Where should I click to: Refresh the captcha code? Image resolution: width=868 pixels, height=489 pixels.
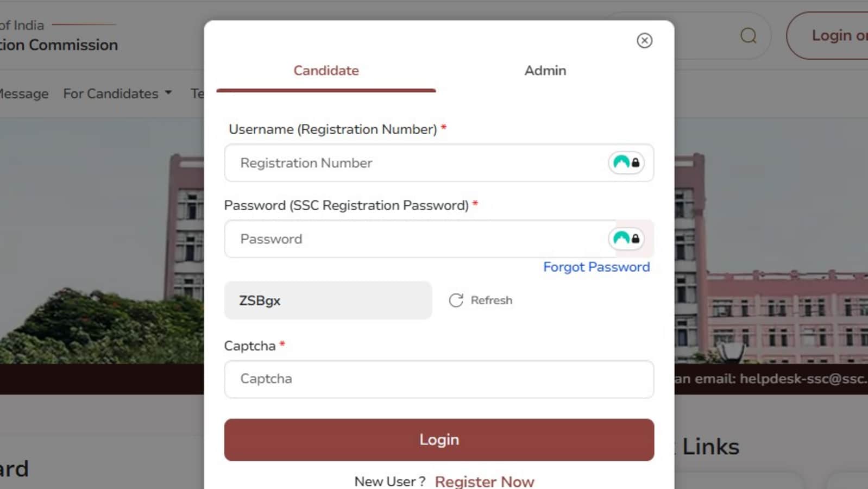pyautogui.click(x=481, y=300)
